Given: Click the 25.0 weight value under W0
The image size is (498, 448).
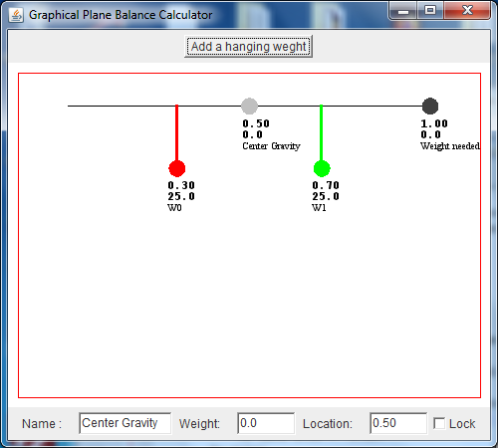Looking at the screenshot, I should pos(181,196).
